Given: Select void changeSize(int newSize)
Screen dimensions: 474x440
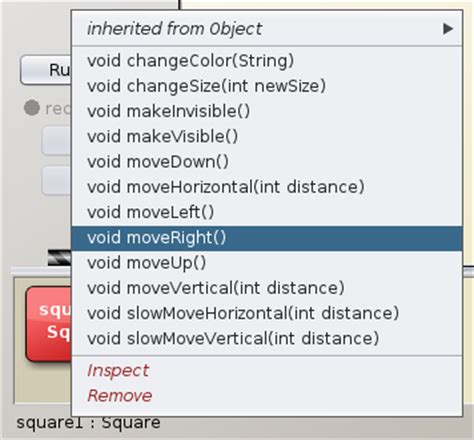Looking at the screenshot, I should (x=267, y=86).
